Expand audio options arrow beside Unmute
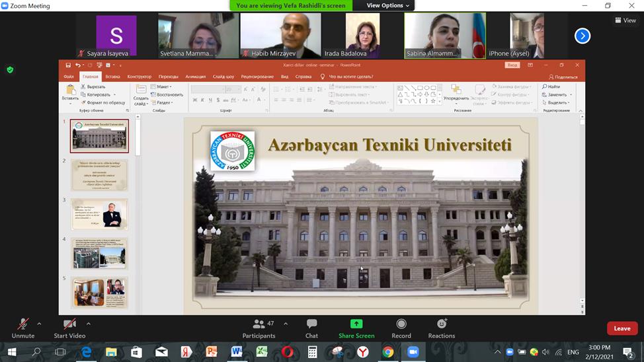 click(x=39, y=324)
